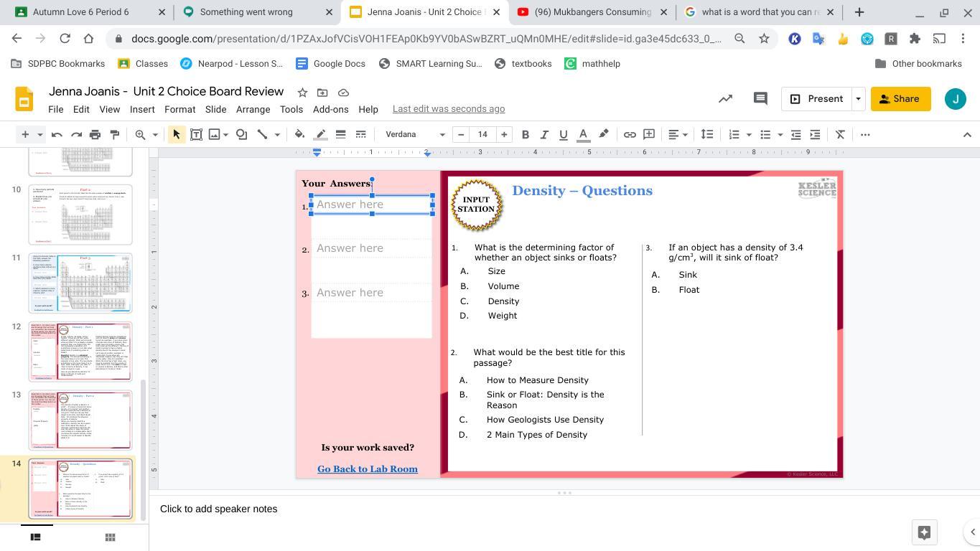Click the yellow Share button
This screenshot has width=980, height=551.
click(900, 99)
